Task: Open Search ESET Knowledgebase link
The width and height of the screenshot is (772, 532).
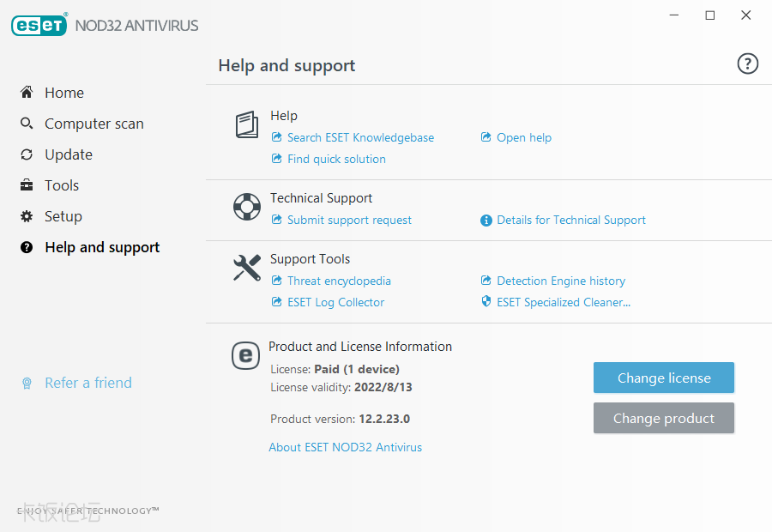Action: point(360,137)
